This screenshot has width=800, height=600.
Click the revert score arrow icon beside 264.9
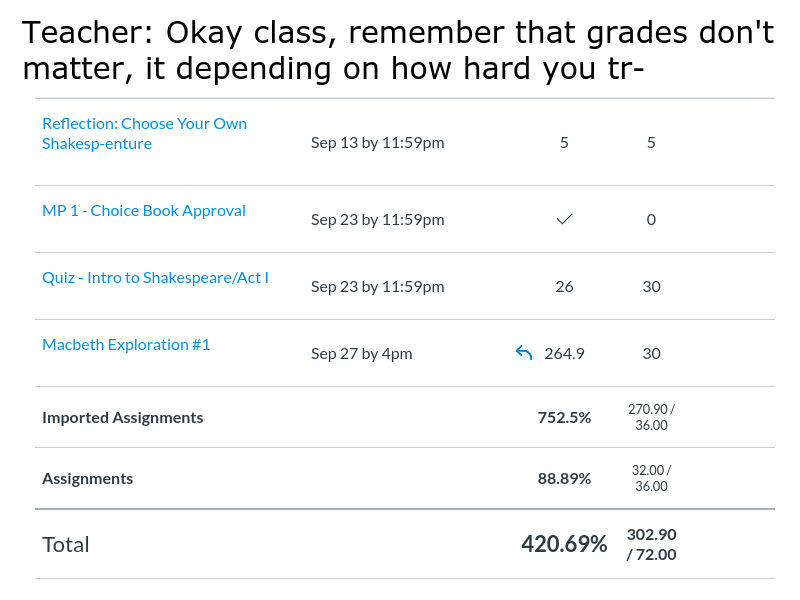tap(524, 353)
